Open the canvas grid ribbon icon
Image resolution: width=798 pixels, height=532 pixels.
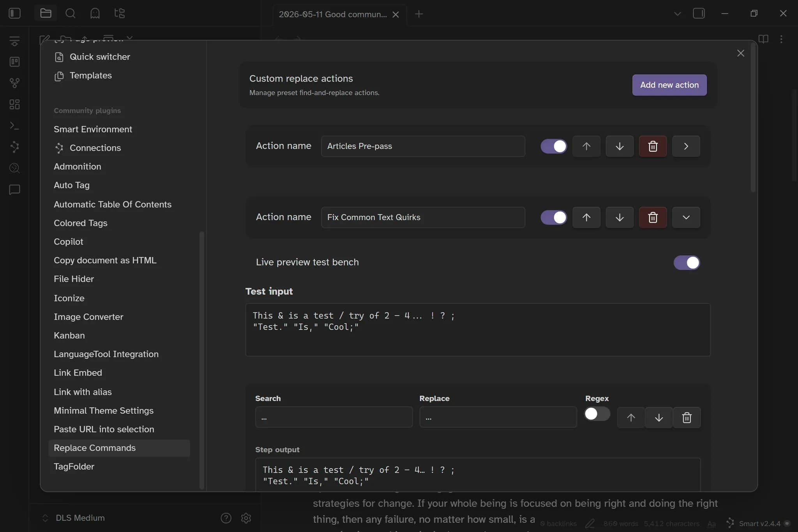click(x=14, y=104)
